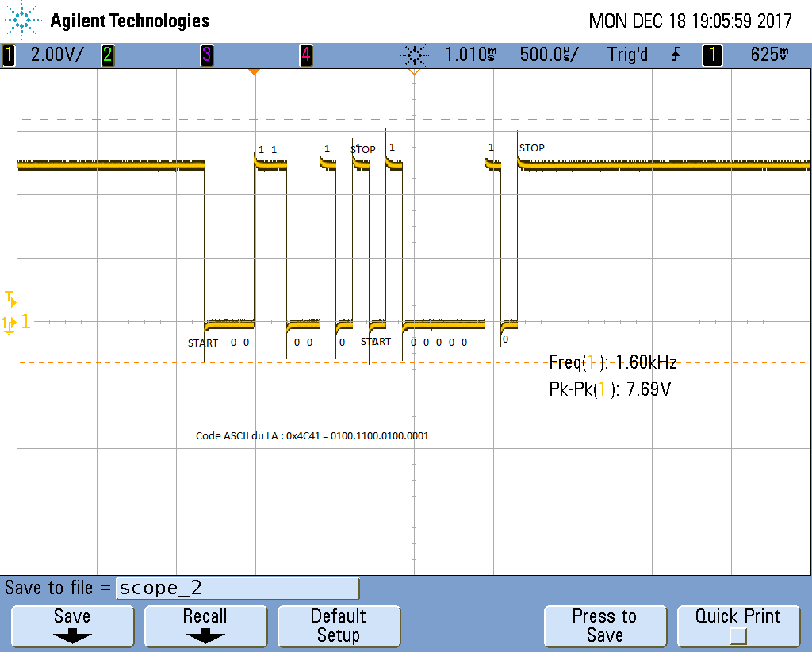812x652 pixels.
Task: Select the channel 3 purple indicator
Action: point(206,56)
